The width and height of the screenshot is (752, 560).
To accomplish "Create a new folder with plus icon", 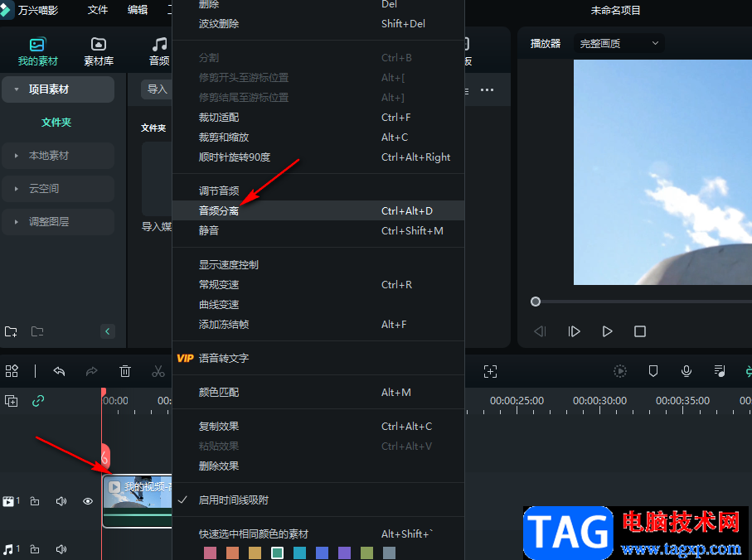I will tap(11, 331).
